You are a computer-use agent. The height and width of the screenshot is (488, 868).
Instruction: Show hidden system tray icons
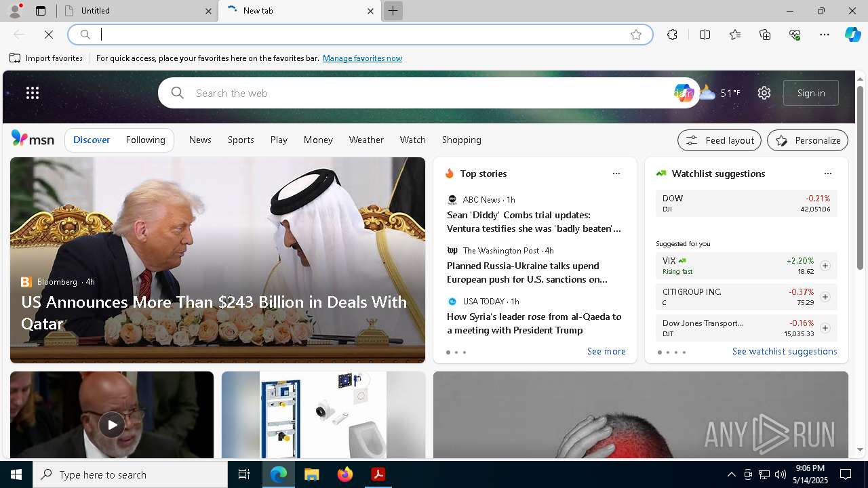731,474
